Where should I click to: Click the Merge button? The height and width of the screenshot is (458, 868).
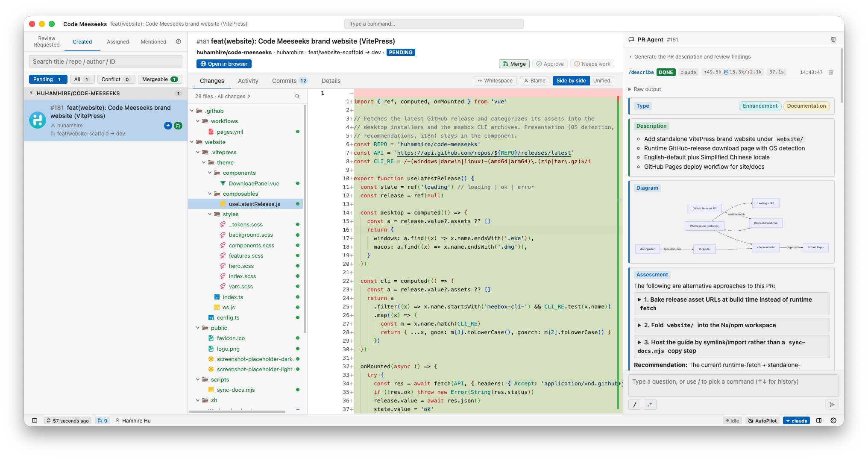(514, 64)
